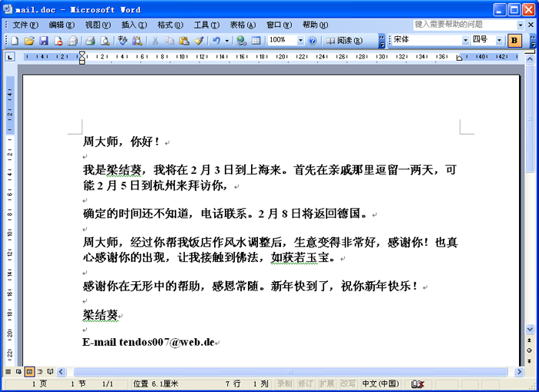Switch to Outline view icon
Image resolution: width=539 pixels, height=392 pixels.
click(40, 372)
